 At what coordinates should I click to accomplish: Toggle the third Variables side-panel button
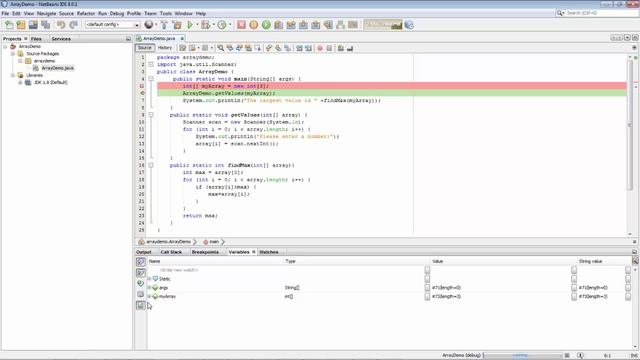pyautogui.click(x=140, y=283)
